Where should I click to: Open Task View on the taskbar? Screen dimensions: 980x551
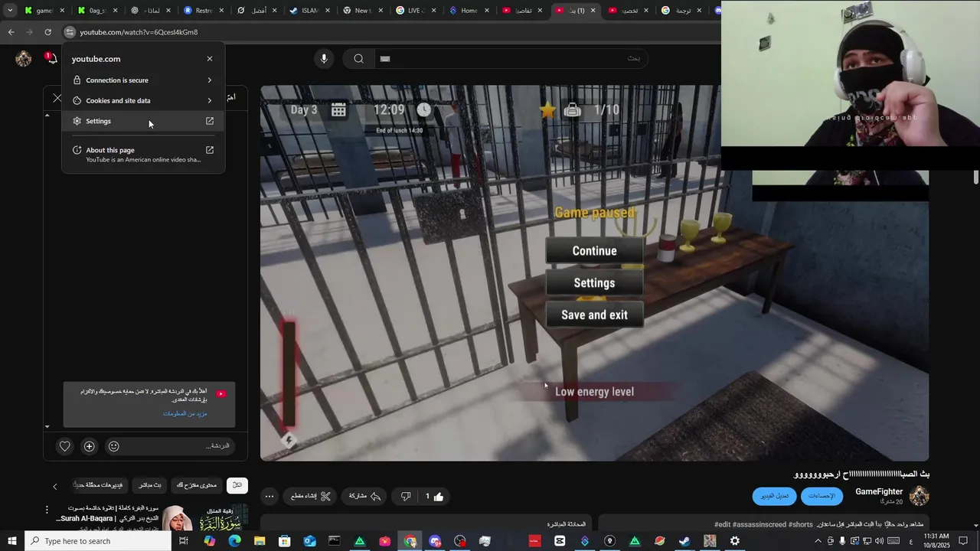tap(184, 541)
